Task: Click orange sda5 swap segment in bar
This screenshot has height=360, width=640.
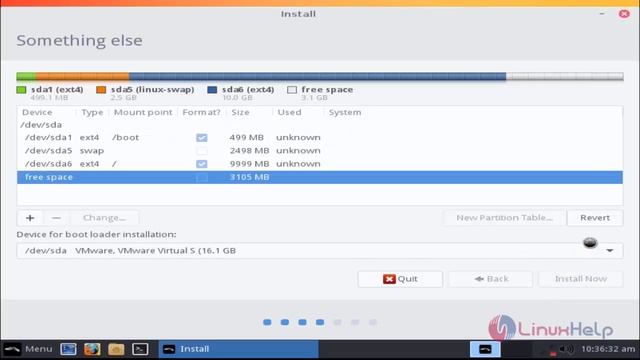Action: tap(82, 76)
